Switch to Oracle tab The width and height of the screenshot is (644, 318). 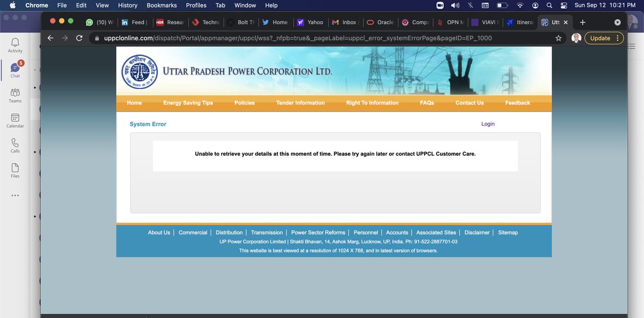click(x=380, y=23)
